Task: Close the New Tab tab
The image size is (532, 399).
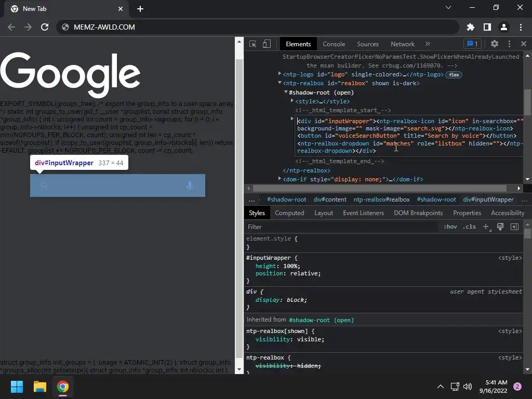Action: click(121, 9)
